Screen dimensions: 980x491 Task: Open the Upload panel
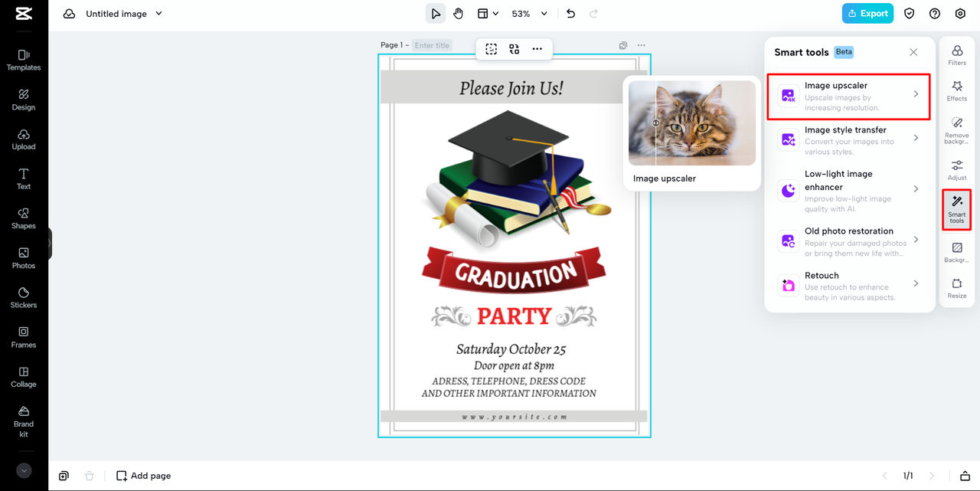coord(24,139)
